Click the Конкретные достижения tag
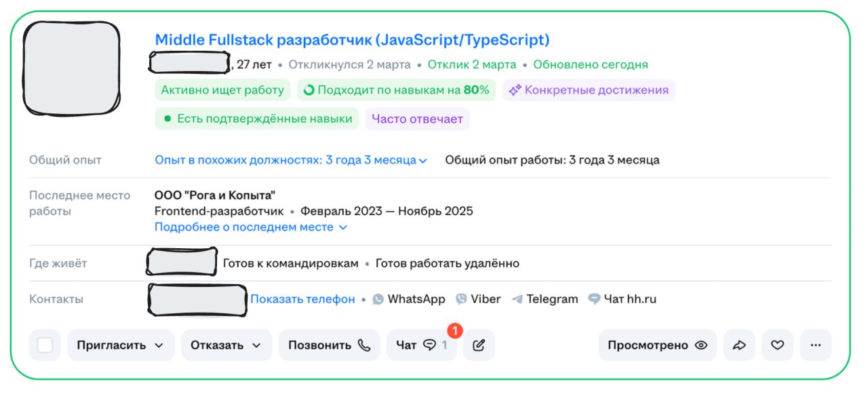Image resolution: width=868 pixels, height=394 pixels. pos(589,90)
